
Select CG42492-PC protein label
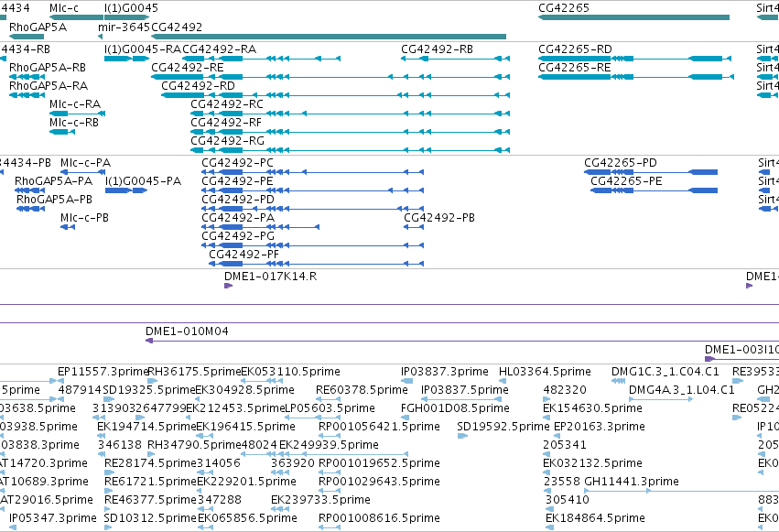pos(237,163)
